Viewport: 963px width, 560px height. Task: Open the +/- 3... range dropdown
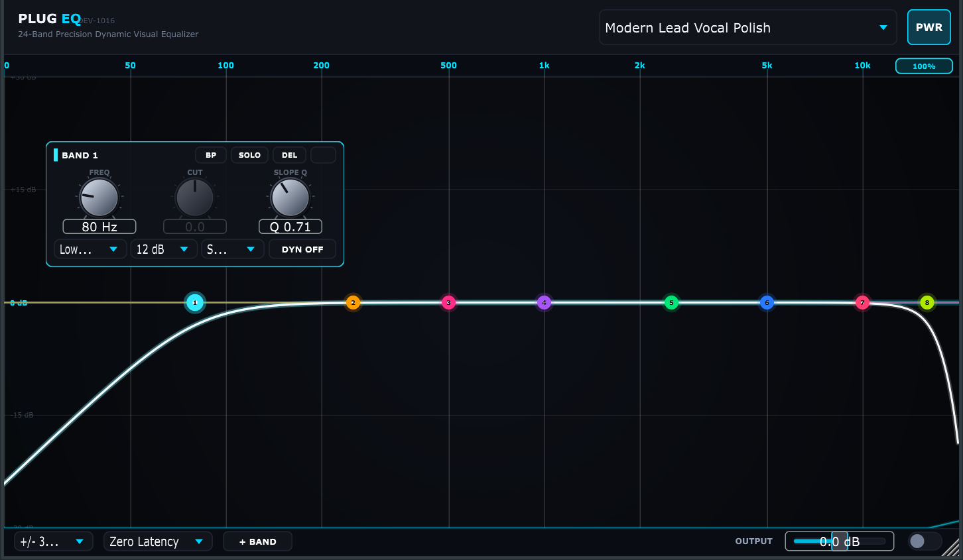click(x=53, y=541)
